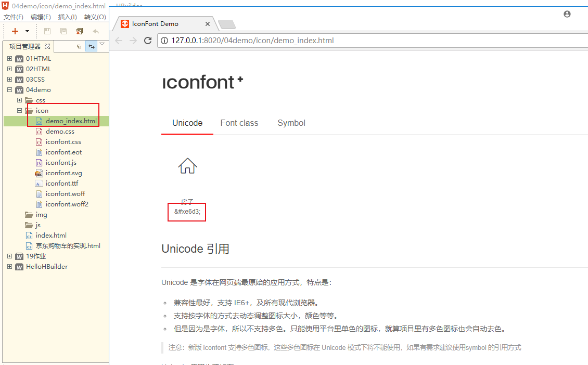Toggle Link with Editor in project manager
This screenshot has height=365, width=588.
click(x=92, y=46)
